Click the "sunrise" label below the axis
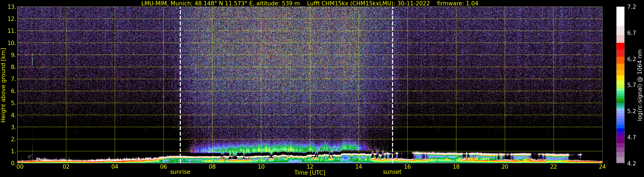Screen dimensions: 644x177 click(x=180, y=172)
